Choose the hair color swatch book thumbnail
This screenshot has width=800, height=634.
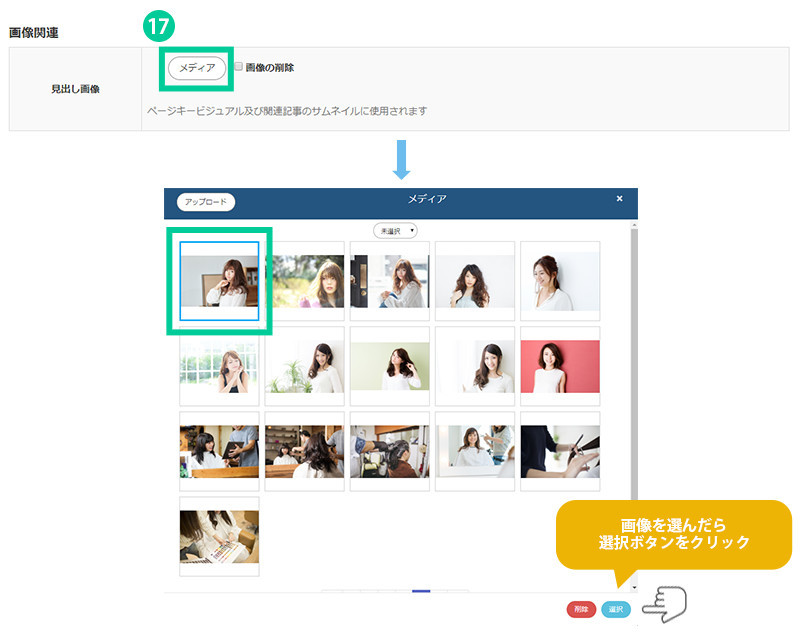pos(219,536)
